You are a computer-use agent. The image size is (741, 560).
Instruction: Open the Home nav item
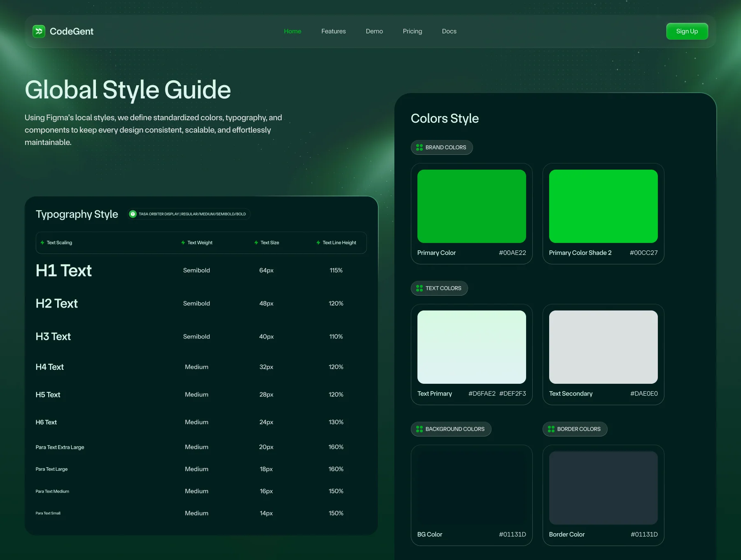pos(293,31)
